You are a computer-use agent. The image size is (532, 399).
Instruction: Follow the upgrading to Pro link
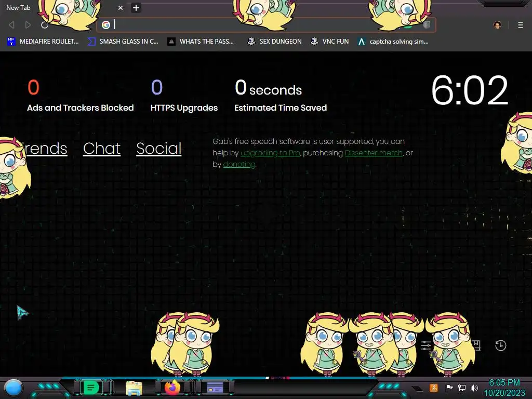click(270, 153)
